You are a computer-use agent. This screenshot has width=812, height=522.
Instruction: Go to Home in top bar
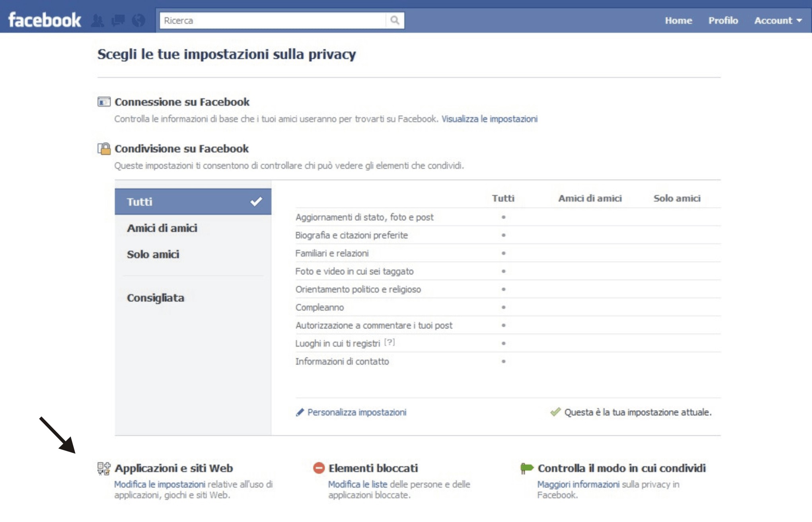tap(678, 20)
